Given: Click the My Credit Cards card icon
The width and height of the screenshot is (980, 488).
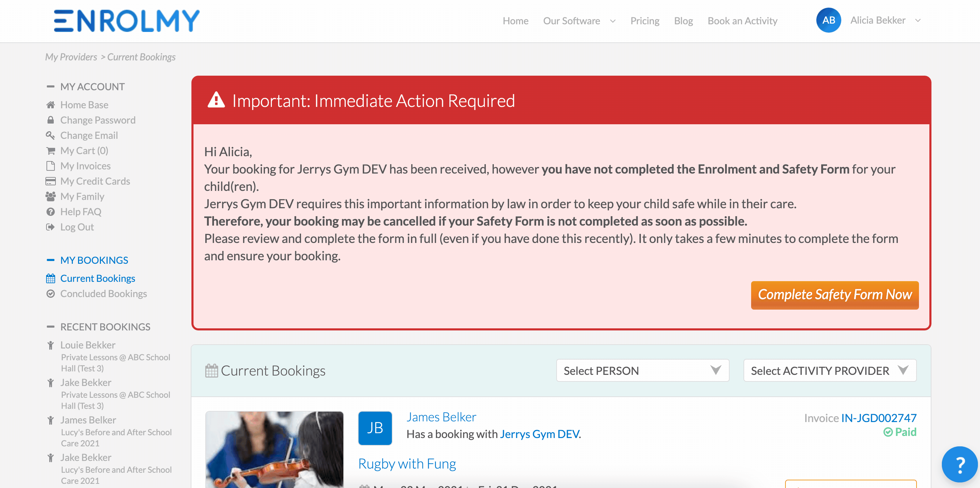Looking at the screenshot, I should click(x=50, y=181).
